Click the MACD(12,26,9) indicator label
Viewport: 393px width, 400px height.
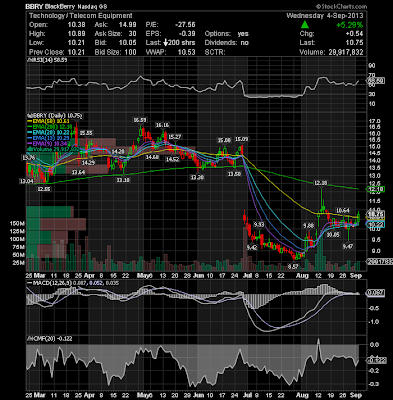coord(72,283)
